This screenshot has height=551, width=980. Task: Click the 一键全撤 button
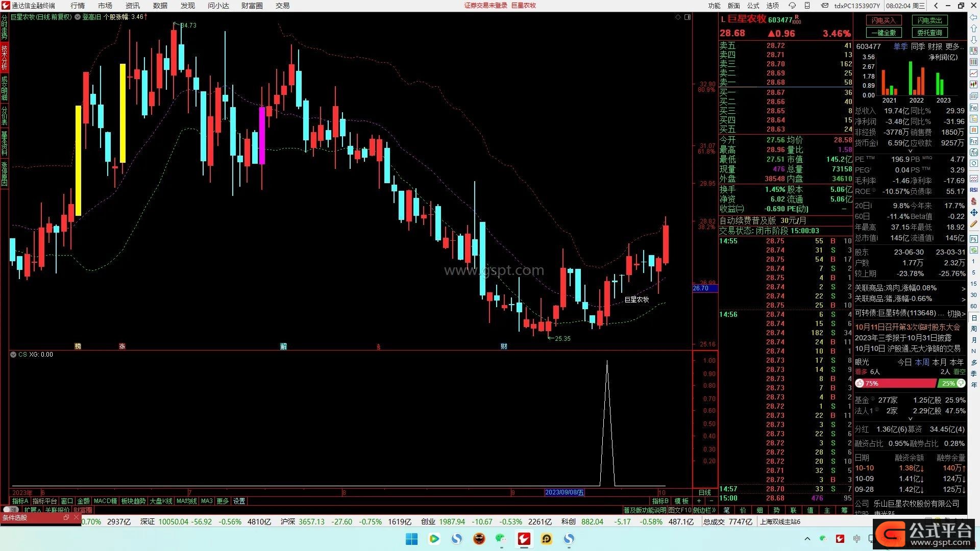(884, 33)
